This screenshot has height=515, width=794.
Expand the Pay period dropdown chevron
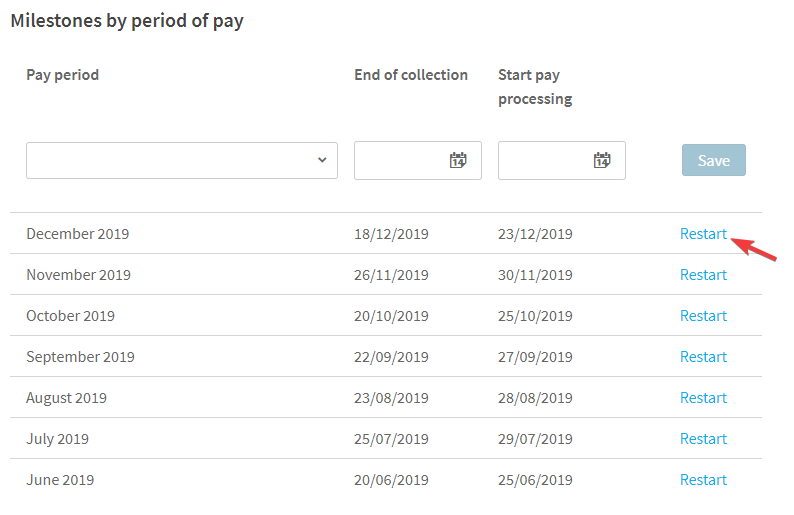click(322, 160)
